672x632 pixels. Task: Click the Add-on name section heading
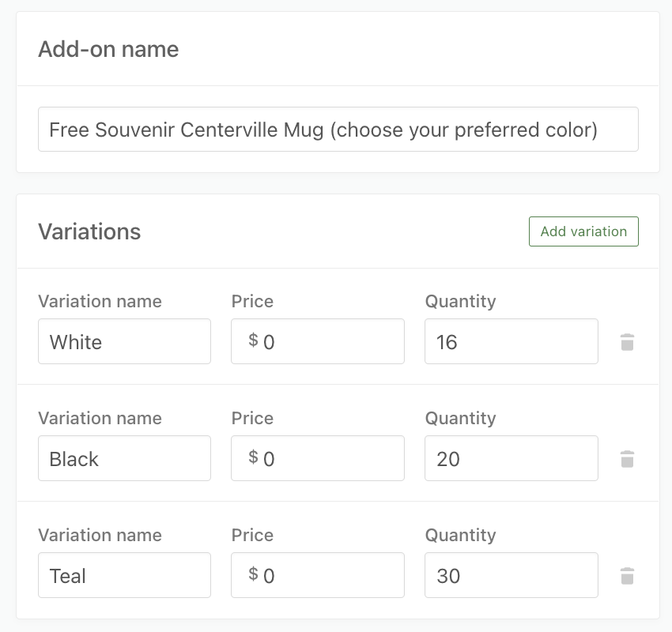pos(108,49)
